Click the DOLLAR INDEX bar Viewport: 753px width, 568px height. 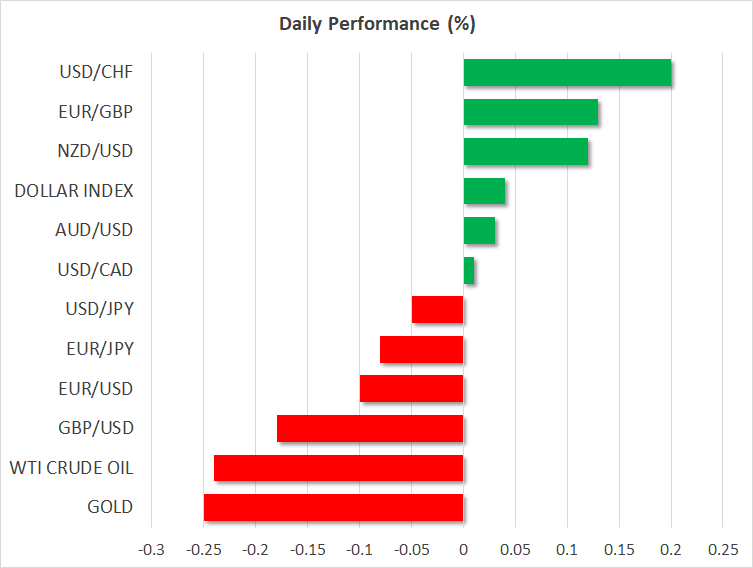tap(484, 191)
